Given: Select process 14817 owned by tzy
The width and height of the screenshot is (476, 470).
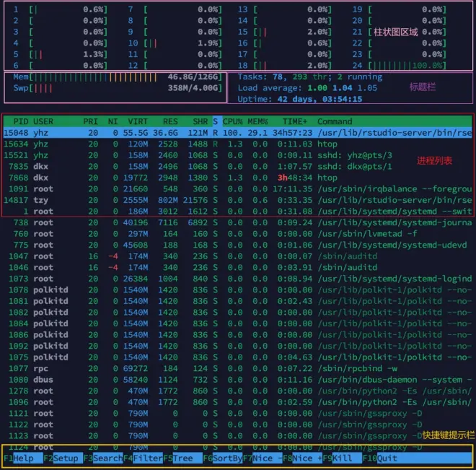Looking at the screenshot, I should coord(238,200).
